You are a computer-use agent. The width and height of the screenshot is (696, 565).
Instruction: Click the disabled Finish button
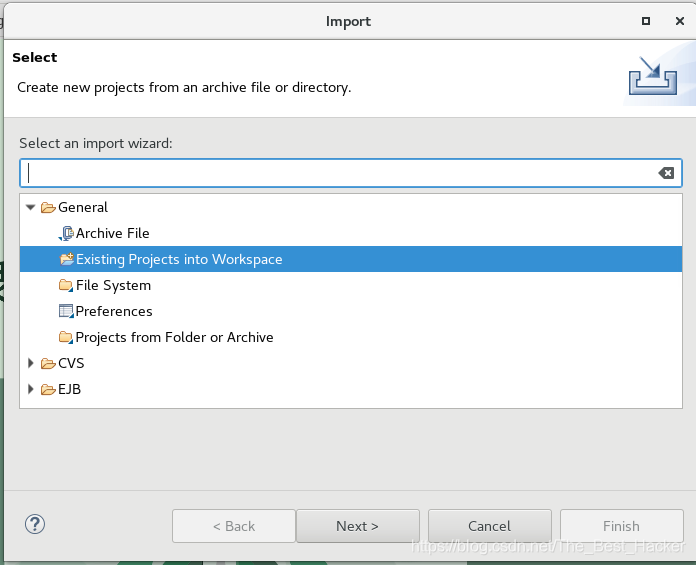click(621, 526)
